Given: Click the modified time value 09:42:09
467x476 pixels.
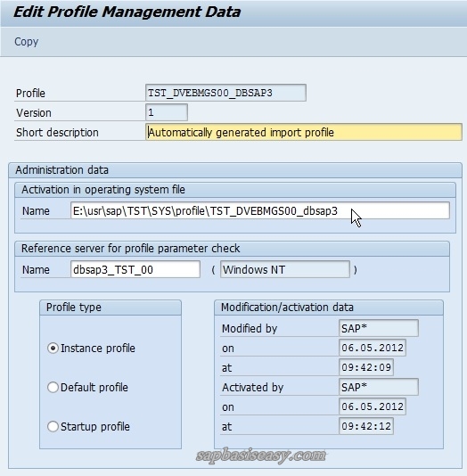Looking at the screenshot, I should point(366,367).
